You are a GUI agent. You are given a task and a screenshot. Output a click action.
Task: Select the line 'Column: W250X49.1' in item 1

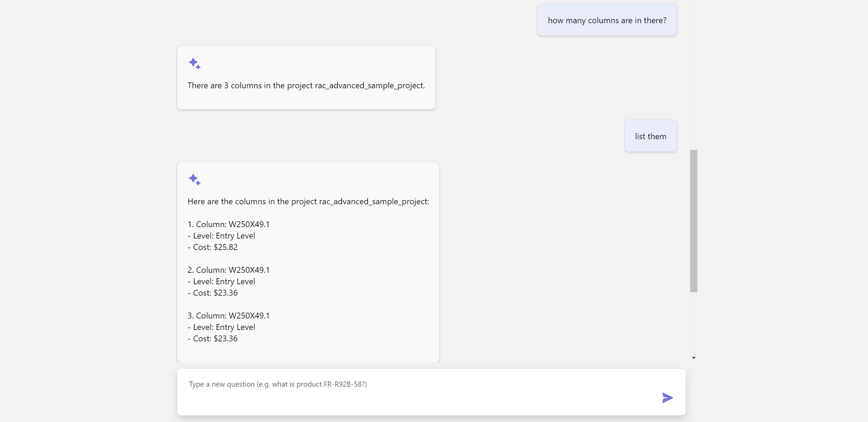(228, 224)
